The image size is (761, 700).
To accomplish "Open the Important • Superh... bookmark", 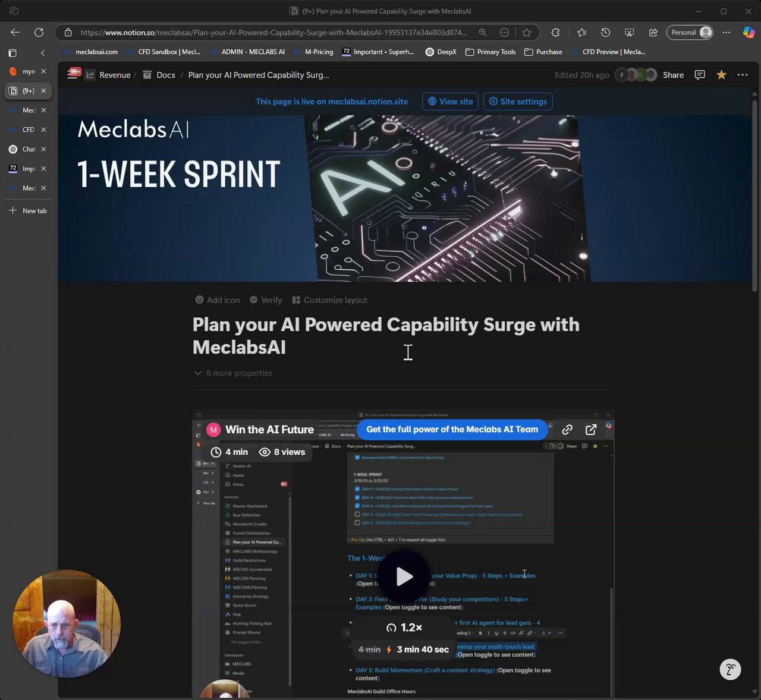I will click(378, 52).
